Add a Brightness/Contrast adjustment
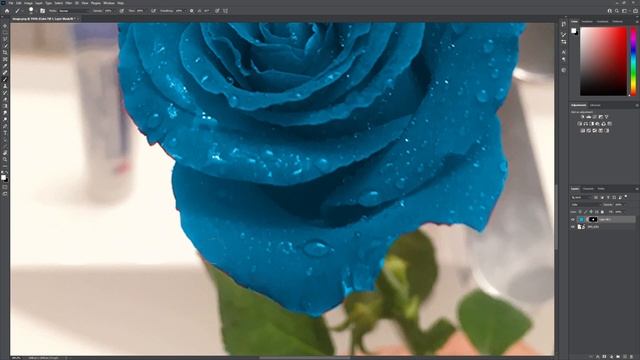The width and height of the screenshot is (640, 360). pos(582,117)
